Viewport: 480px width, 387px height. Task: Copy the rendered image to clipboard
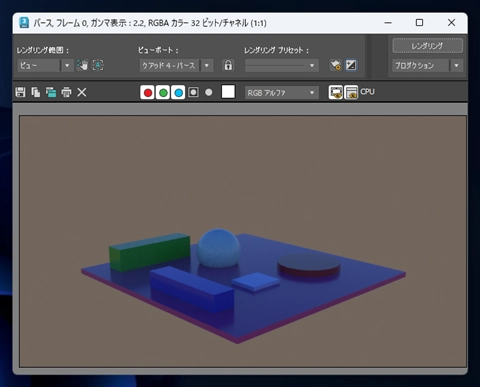coord(36,92)
